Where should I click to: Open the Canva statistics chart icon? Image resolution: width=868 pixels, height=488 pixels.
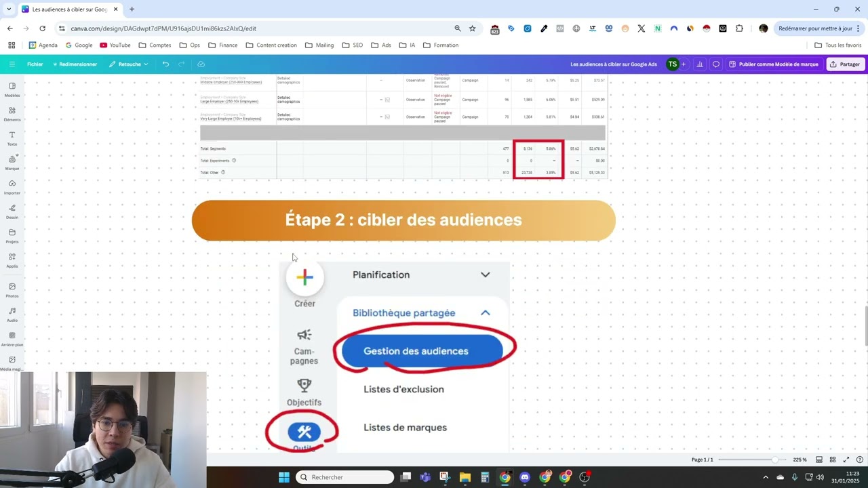(x=699, y=64)
